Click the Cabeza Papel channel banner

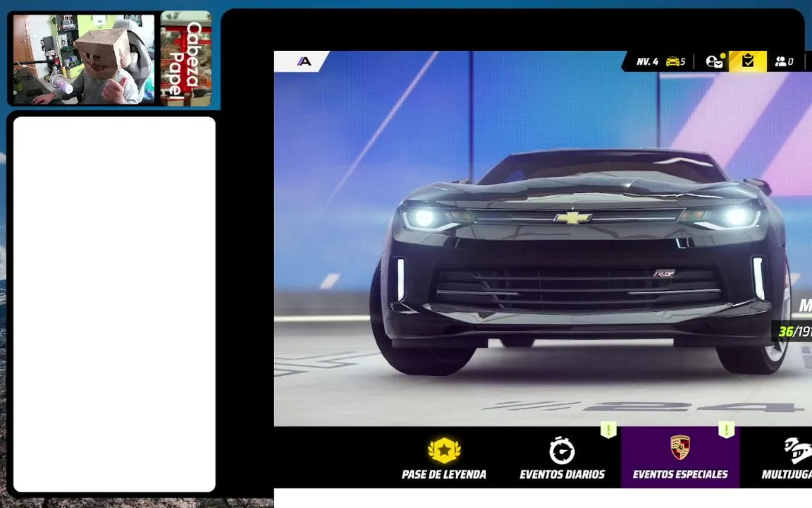coord(186,59)
